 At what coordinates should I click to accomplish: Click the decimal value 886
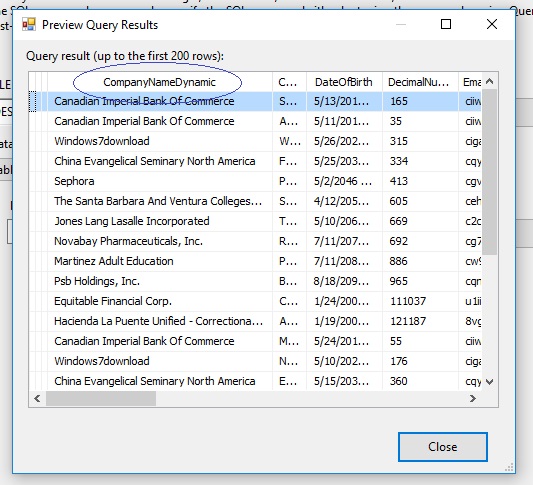click(x=420, y=261)
